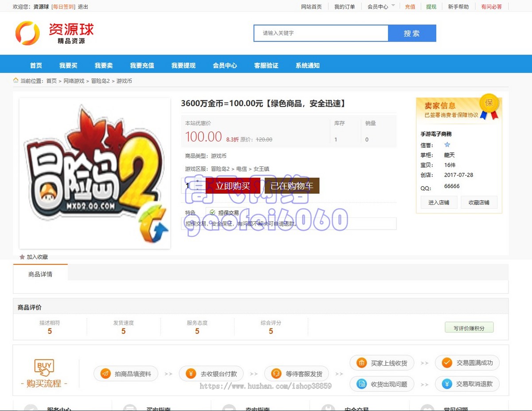Viewport: 532px width, 411px height.
Task: Increase quantity with the up stepper arrow
Action: pos(198,181)
